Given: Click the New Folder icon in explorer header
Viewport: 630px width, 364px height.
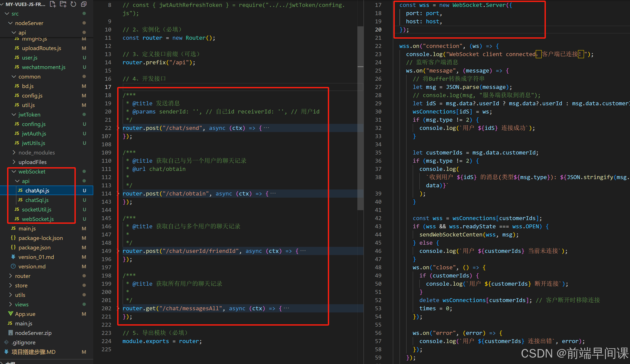Looking at the screenshot, I should click(63, 4).
